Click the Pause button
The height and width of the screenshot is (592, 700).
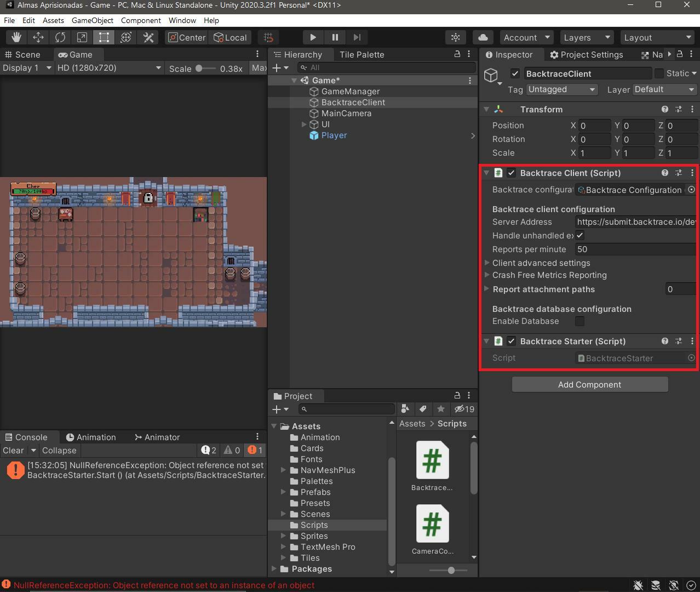[335, 37]
